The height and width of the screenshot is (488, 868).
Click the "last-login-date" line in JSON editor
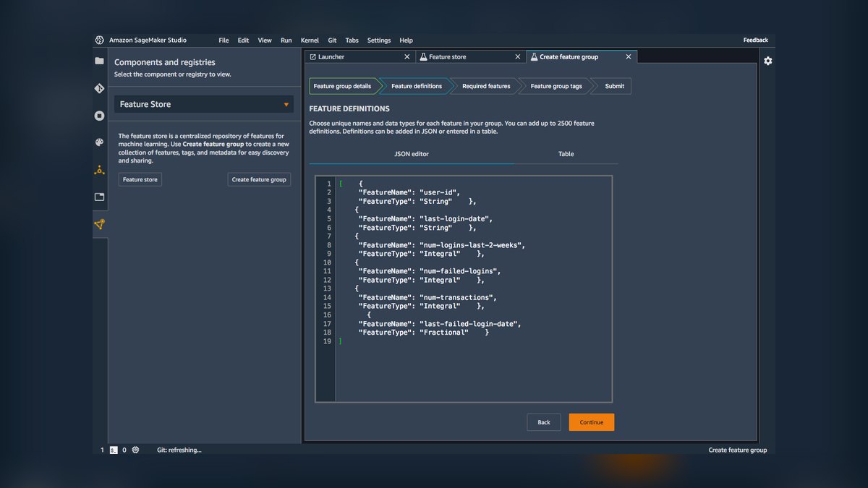[425, 218]
